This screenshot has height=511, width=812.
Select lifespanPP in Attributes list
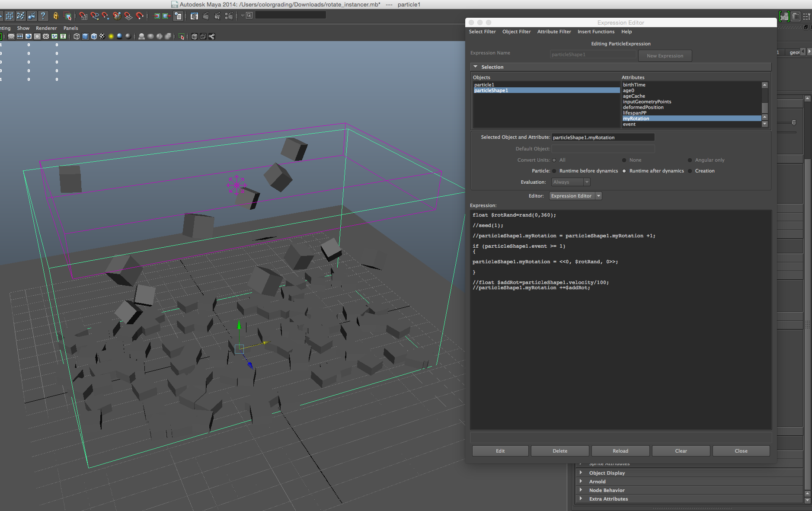click(x=691, y=113)
